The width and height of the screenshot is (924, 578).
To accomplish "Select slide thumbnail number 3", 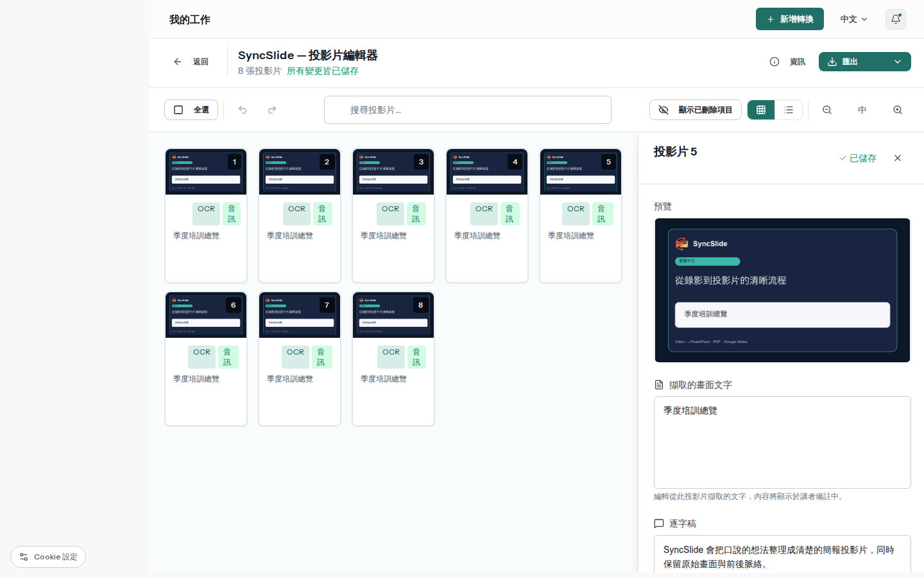I will 393,171.
